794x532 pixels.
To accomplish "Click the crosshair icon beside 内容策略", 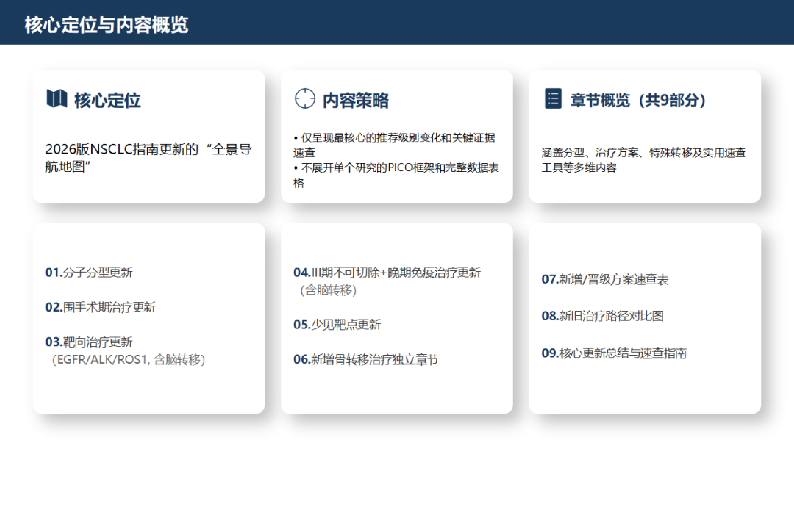I will click(305, 98).
